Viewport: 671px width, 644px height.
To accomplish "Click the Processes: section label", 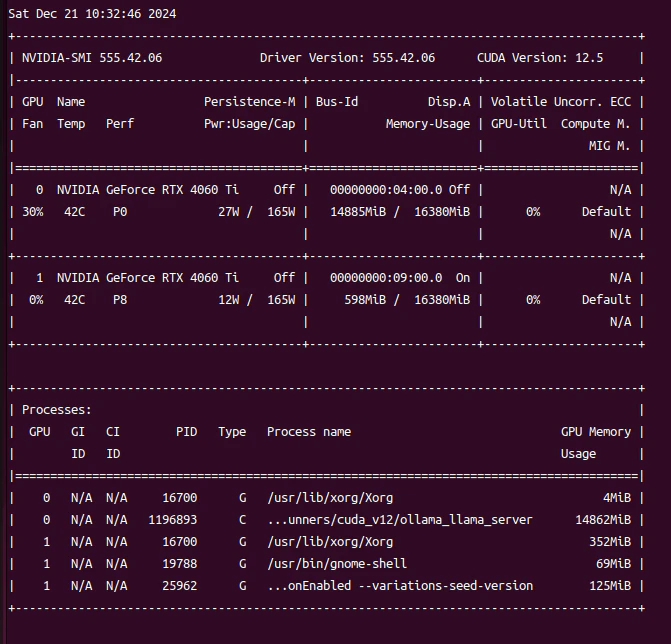I will click(56, 410).
